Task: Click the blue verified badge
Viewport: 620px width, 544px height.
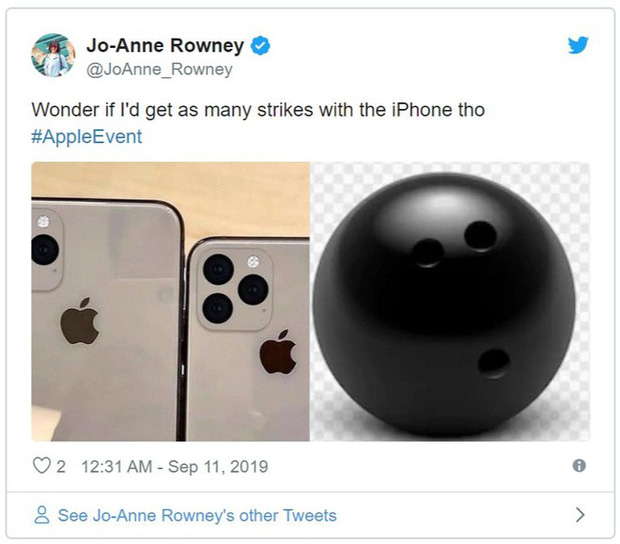Action: tap(261, 45)
